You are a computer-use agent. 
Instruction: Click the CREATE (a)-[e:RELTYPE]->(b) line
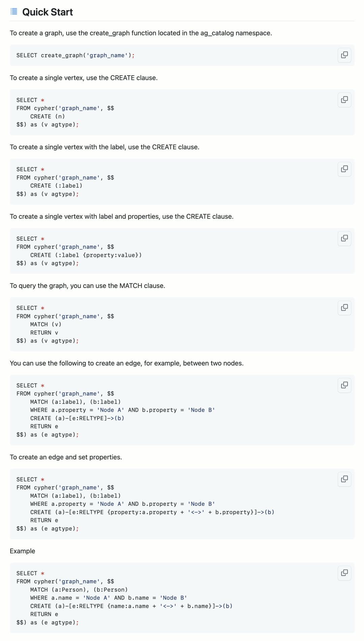77,418
